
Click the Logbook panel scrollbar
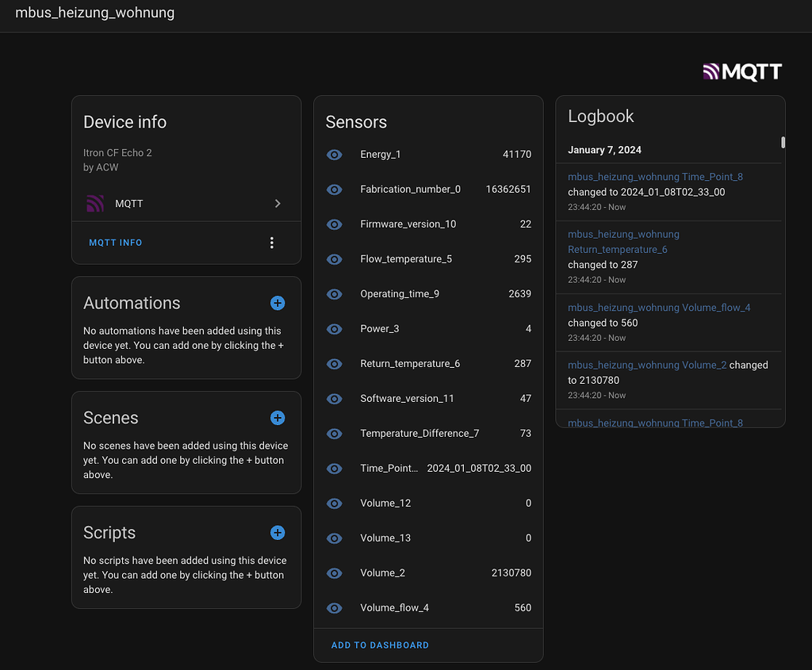tap(782, 143)
